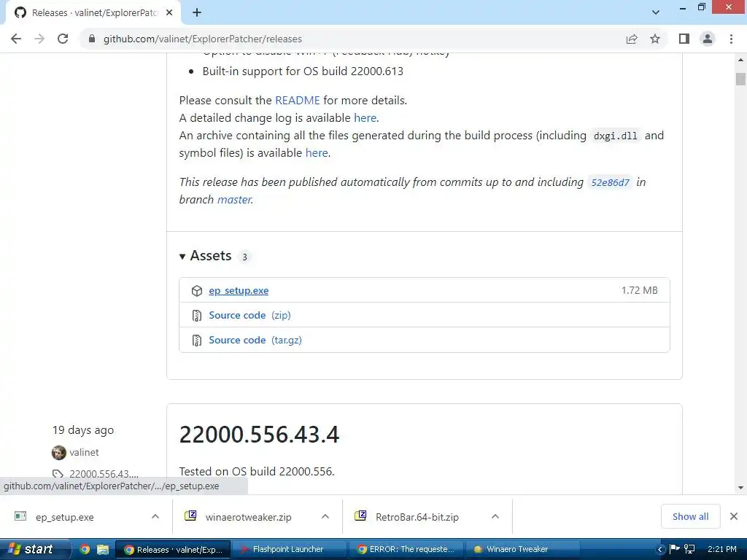Bookmark this page with the star icon

point(655,39)
